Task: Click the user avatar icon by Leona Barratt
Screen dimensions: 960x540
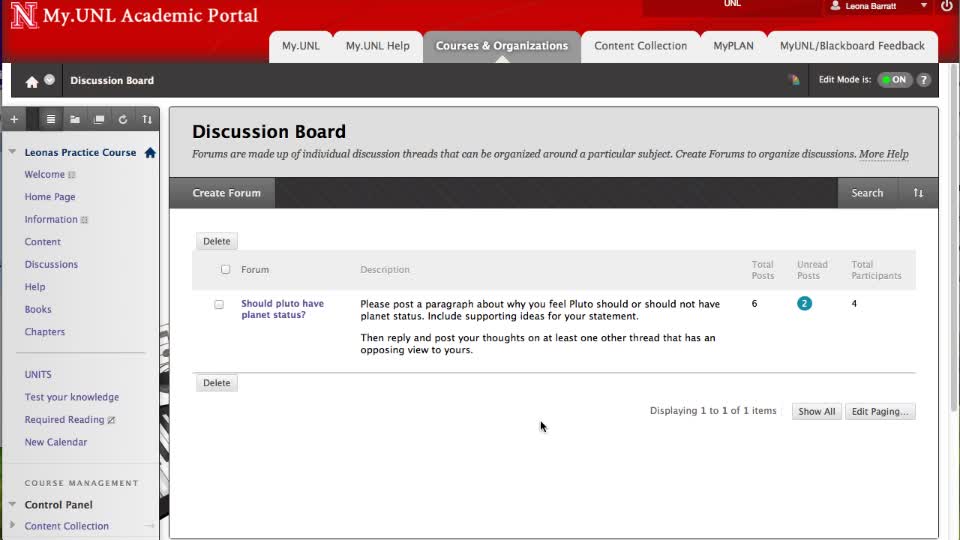Action: click(835, 6)
